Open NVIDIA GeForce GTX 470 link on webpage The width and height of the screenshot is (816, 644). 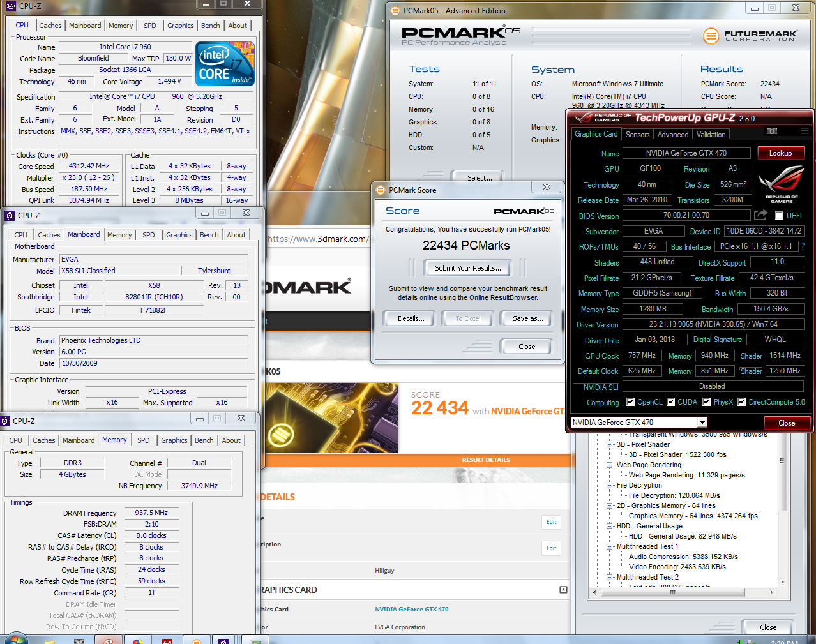pyautogui.click(x=412, y=609)
